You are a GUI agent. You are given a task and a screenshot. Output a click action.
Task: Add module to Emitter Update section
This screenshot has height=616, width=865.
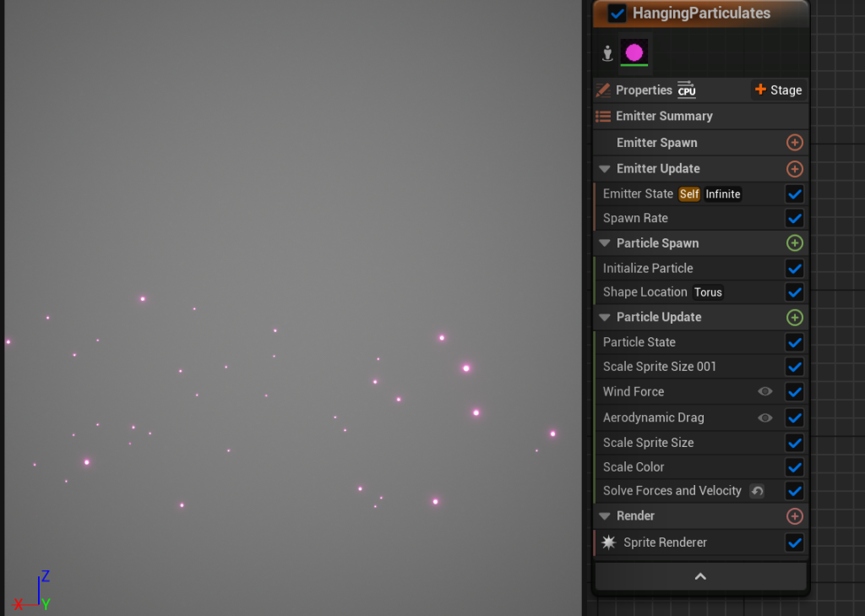click(x=794, y=169)
